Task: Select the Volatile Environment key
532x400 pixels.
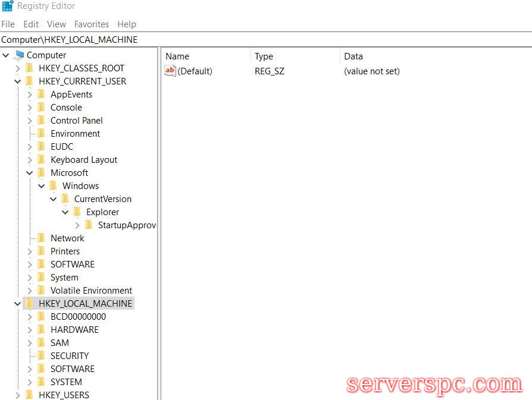Action: 91,291
